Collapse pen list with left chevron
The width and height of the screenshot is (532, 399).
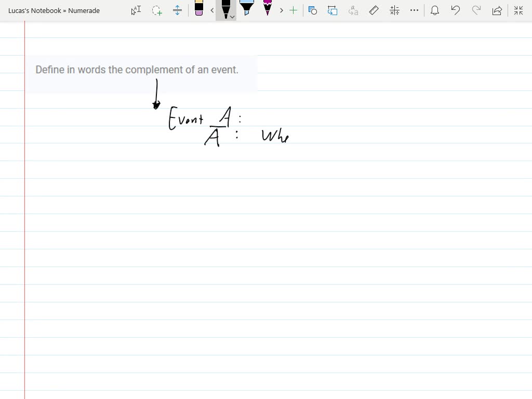212,10
